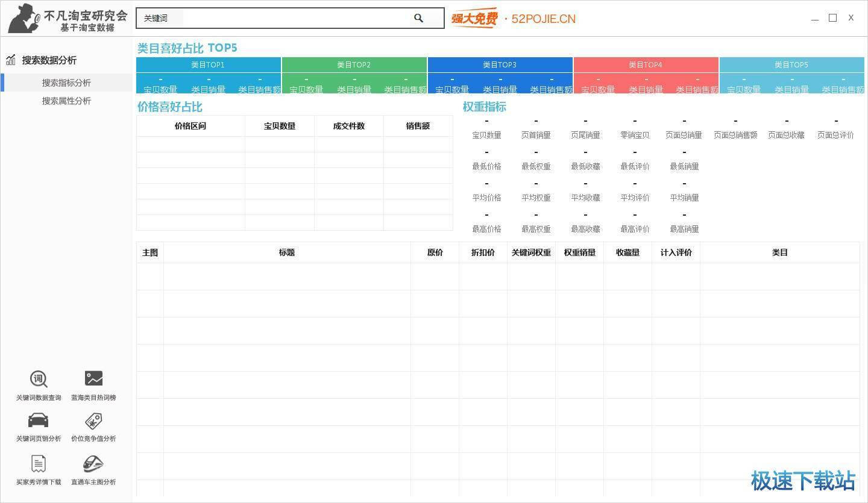The width and height of the screenshot is (868, 503).
Task: Click the 标题 column header
Action: [x=287, y=252]
